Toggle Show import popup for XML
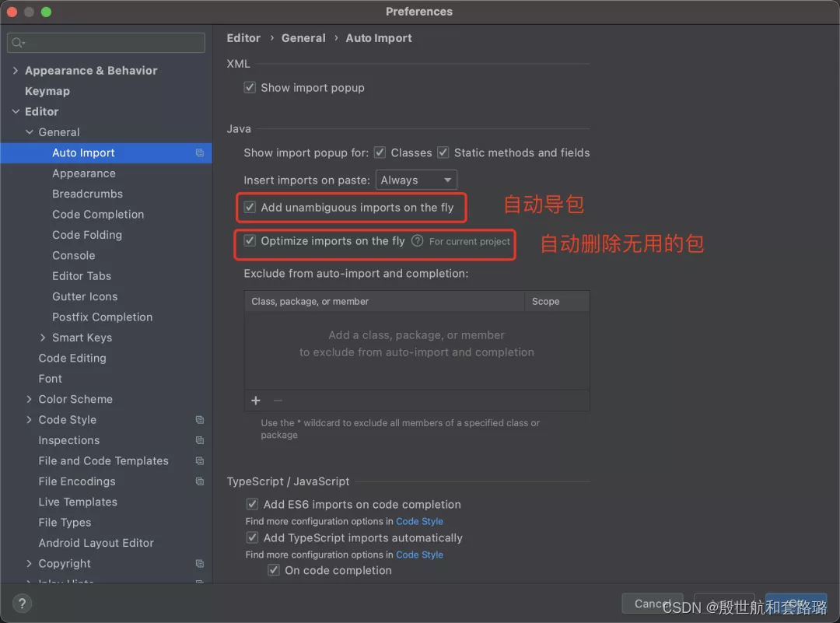This screenshot has height=623, width=840. (x=250, y=87)
